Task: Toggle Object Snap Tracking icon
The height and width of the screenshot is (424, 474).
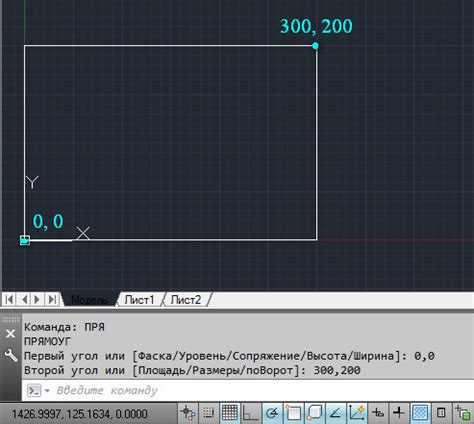Action: point(335,413)
